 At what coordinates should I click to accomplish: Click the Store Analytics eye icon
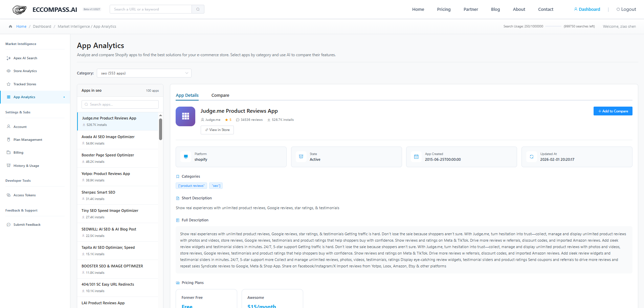click(x=9, y=71)
